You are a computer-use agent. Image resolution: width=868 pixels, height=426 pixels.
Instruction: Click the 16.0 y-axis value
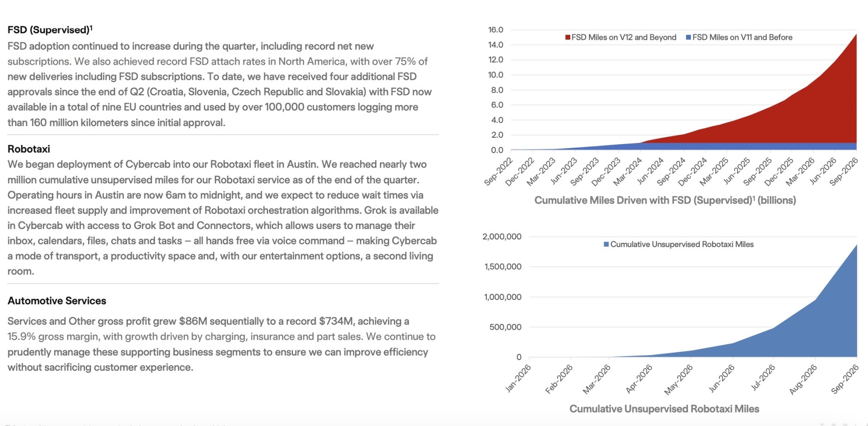click(495, 30)
